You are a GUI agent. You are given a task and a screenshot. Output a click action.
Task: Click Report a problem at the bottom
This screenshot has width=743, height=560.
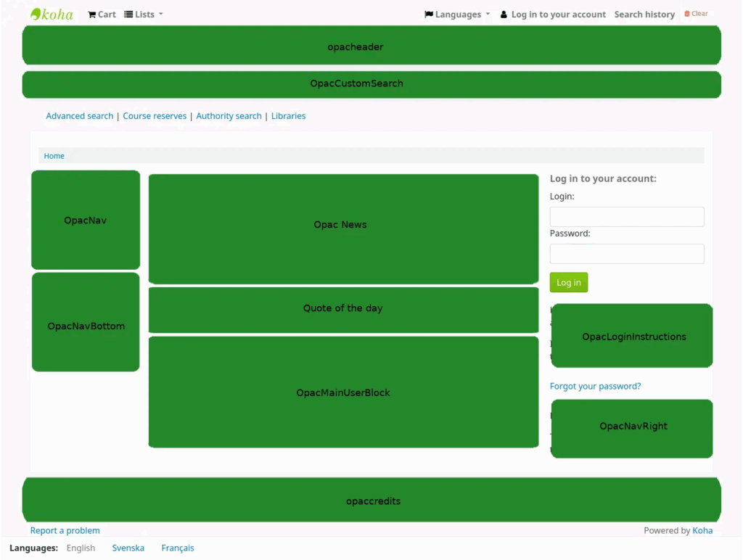[x=65, y=530]
